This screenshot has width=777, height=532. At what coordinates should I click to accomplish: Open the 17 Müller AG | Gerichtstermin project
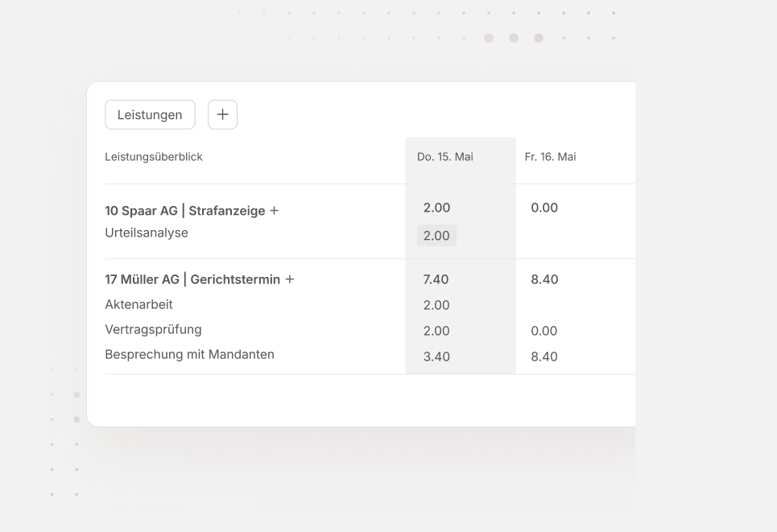tap(192, 280)
